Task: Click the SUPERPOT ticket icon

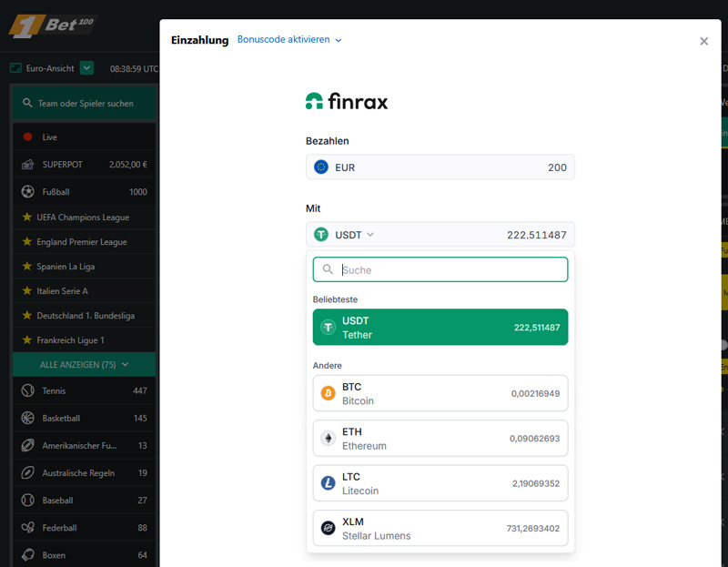Action: click(x=28, y=165)
